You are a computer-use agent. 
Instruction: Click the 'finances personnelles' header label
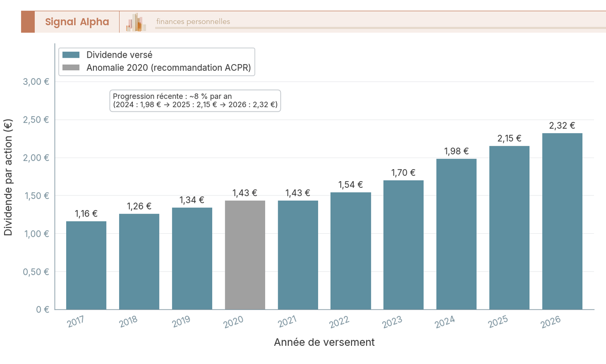tap(193, 22)
